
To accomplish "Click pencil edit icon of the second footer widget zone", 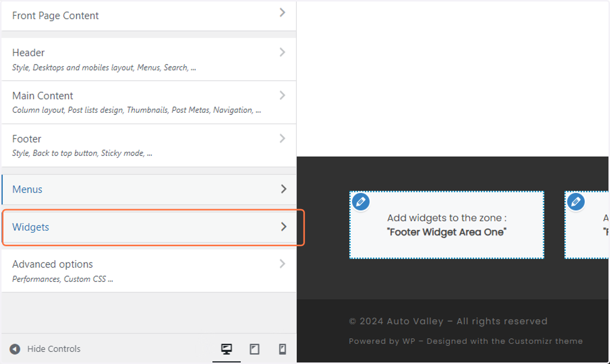I will point(576,202).
